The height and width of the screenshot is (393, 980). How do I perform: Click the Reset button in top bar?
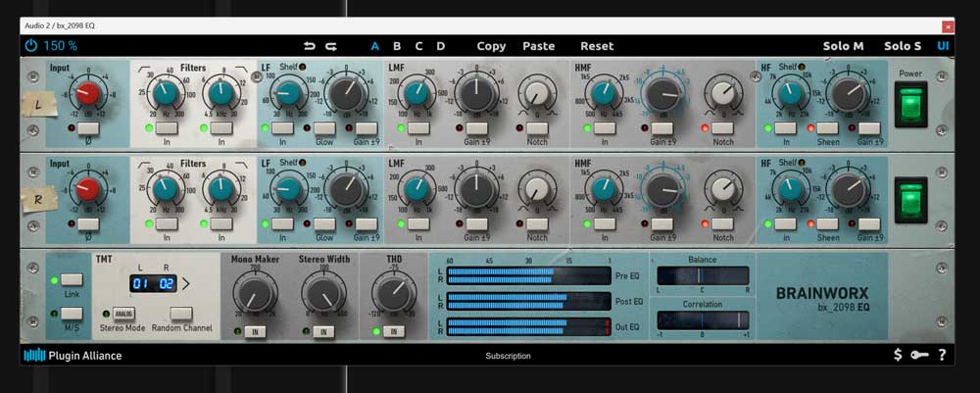pos(597,46)
